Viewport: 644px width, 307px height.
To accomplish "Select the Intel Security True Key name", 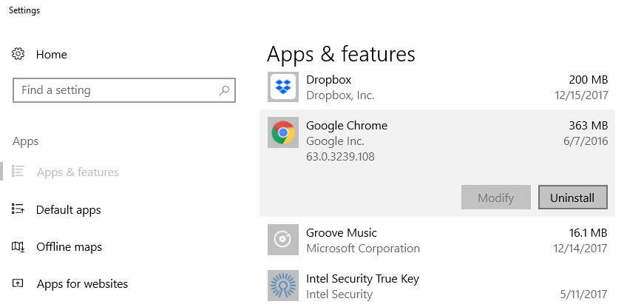I will 362,279.
